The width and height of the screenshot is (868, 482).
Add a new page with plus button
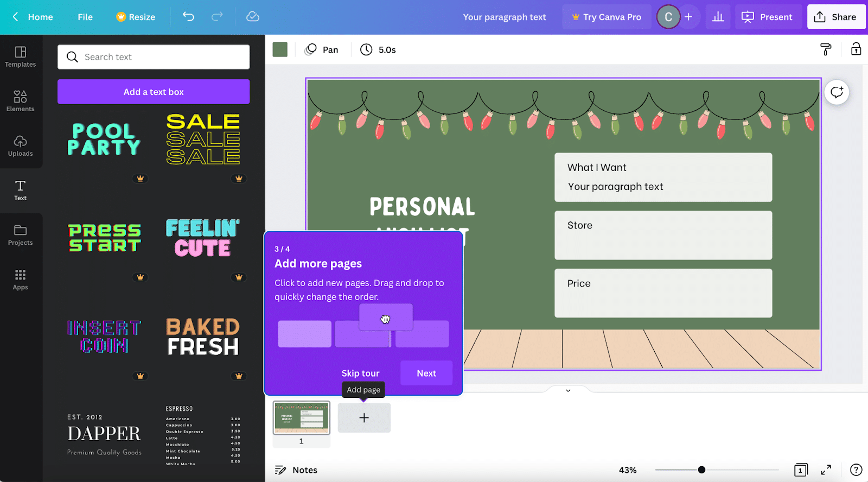[x=364, y=418]
